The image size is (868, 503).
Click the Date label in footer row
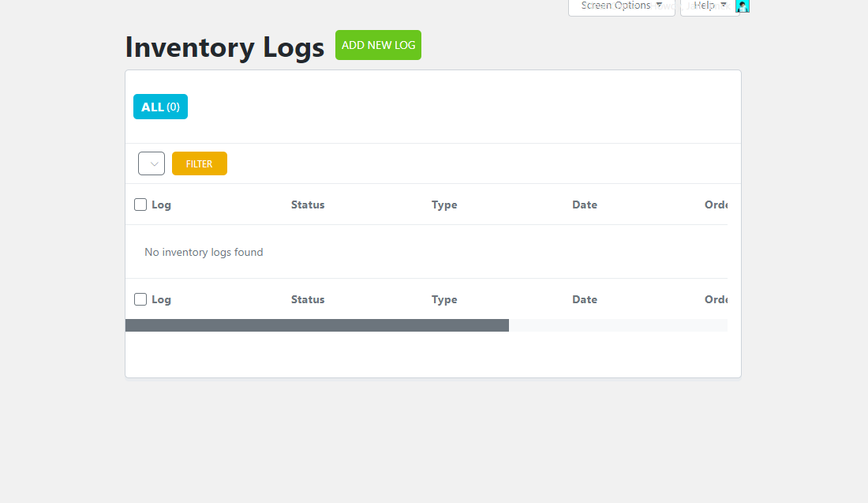pyautogui.click(x=585, y=299)
